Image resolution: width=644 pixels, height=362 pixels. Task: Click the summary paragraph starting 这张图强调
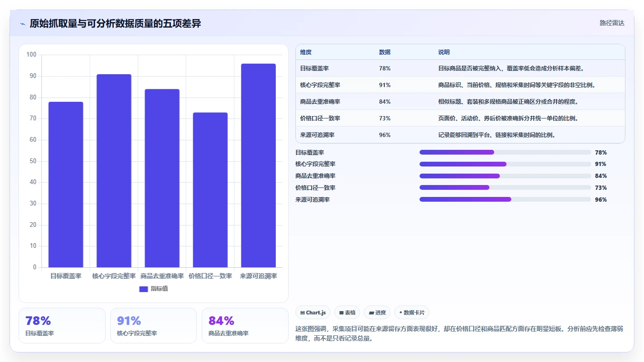click(x=459, y=334)
